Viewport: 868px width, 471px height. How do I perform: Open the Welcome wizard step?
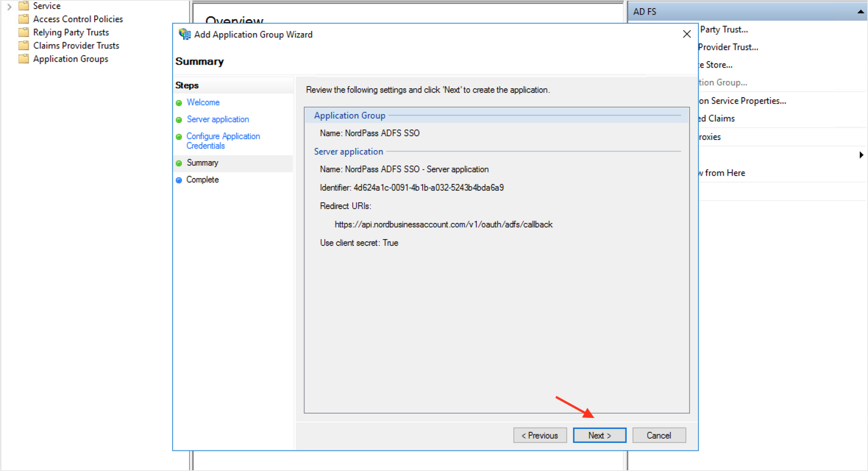point(202,102)
